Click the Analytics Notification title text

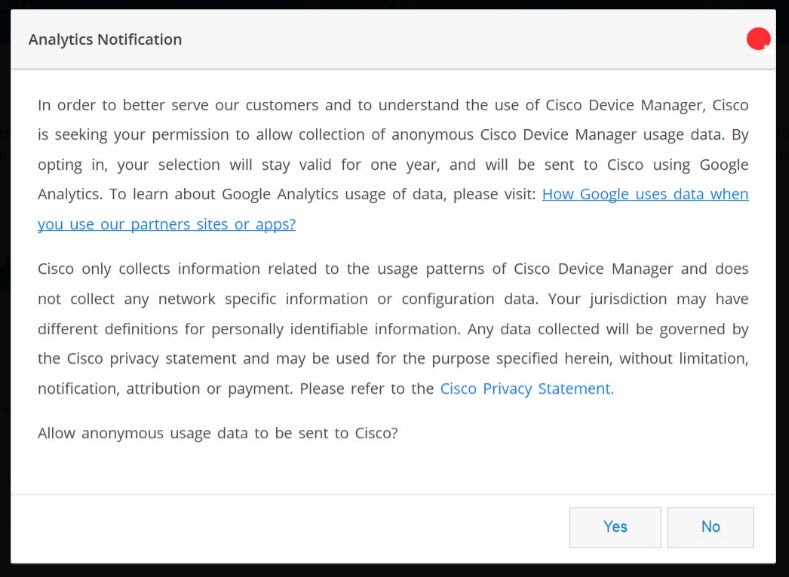coord(105,39)
